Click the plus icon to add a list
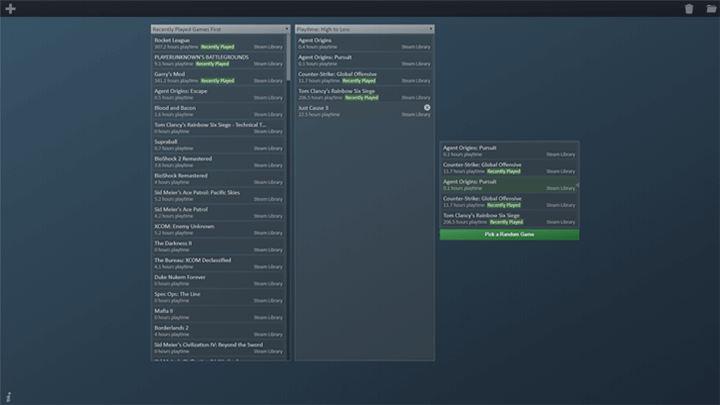720x405 pixels. click(x=10, y=9)
